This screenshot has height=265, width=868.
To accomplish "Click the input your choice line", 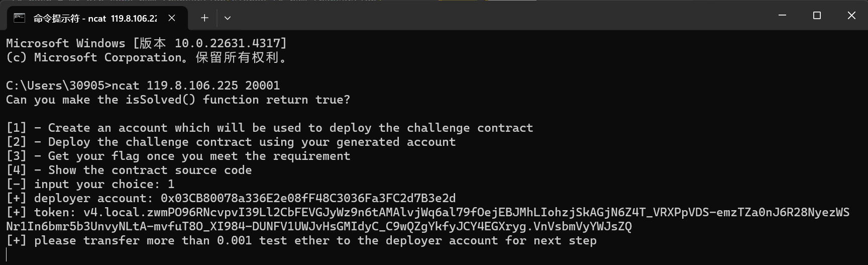I will click(90, 184).
